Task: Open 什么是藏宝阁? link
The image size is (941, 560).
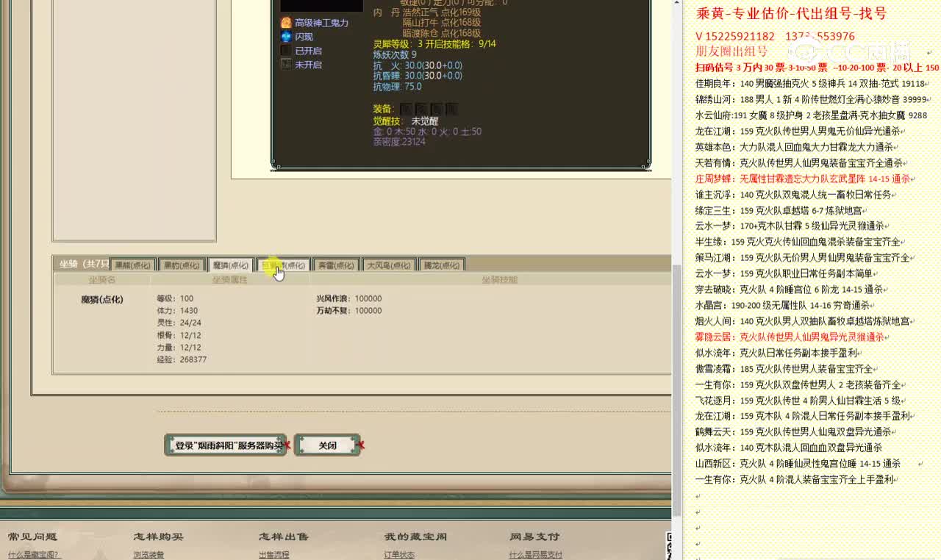Action: click(x=35, y=555)
